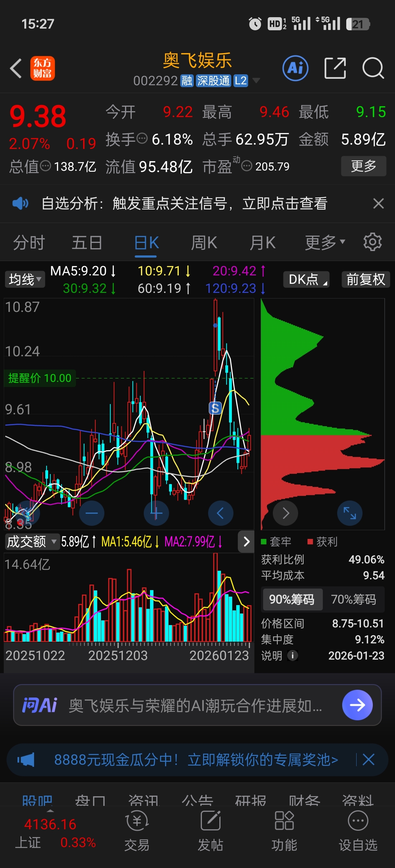395x868 pixels.
Task: Open the 上证 index 4136.16 ticker
Action: pos(56,834)
